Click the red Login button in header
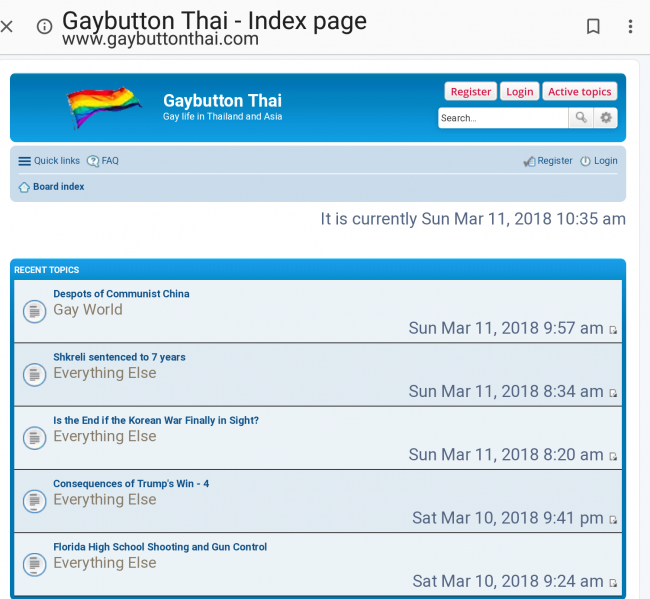Viewport: 650px width, 599px height. (519, 92)
